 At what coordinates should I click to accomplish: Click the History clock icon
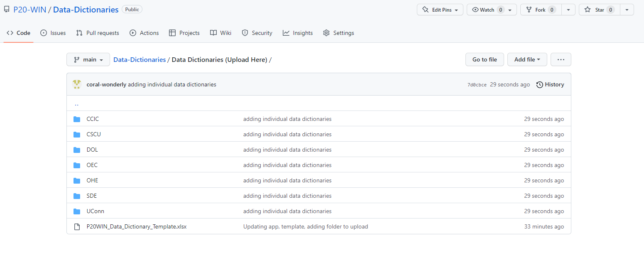coord(540,85)
